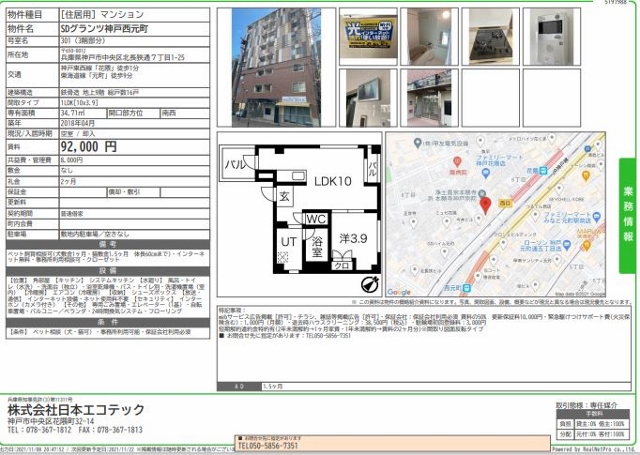The width and height of the screenshot is (640, 455).
Task: Select company name 株式会社日本エコテック
Action: pyautogui.click(x=76, y=409)
